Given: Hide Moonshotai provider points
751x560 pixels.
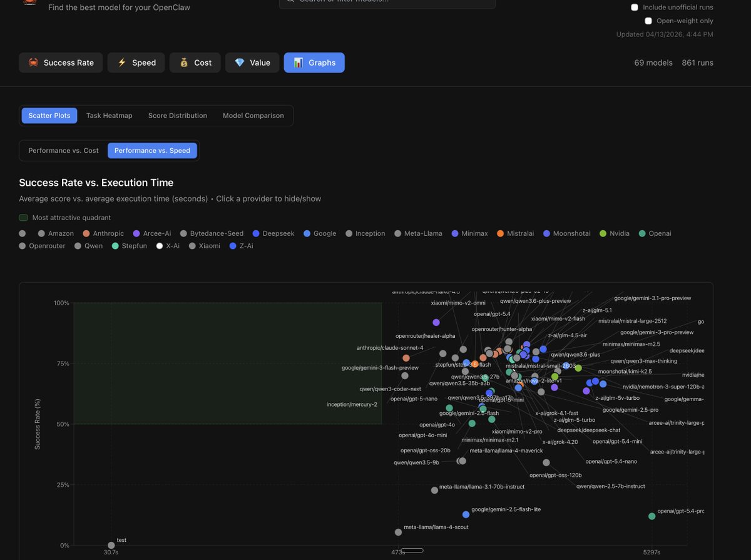Looking at the screenshot, I should pyautogui.click(x=567, y=233).
